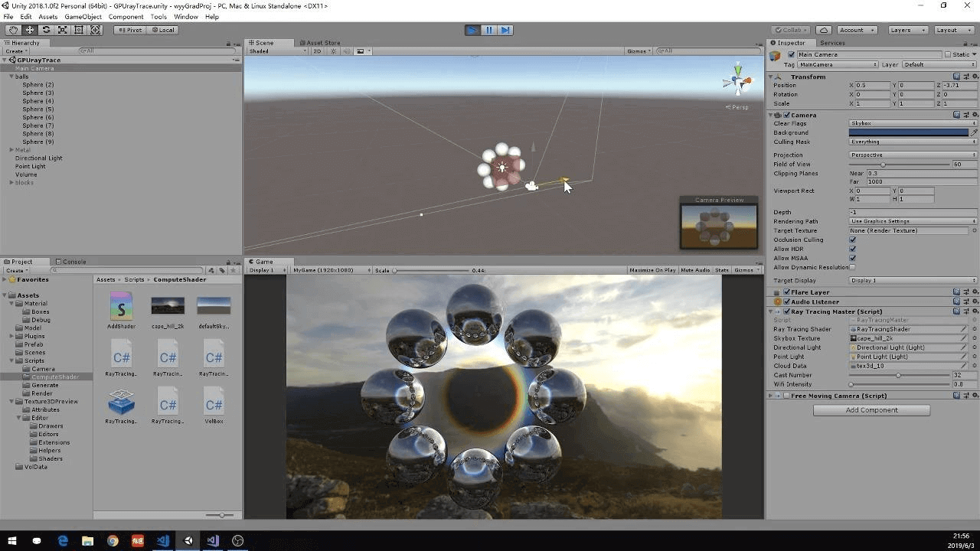Pick background color with eyedropper
The width and height of the screenshot is (980, 551).
click(x=974, y=132)
